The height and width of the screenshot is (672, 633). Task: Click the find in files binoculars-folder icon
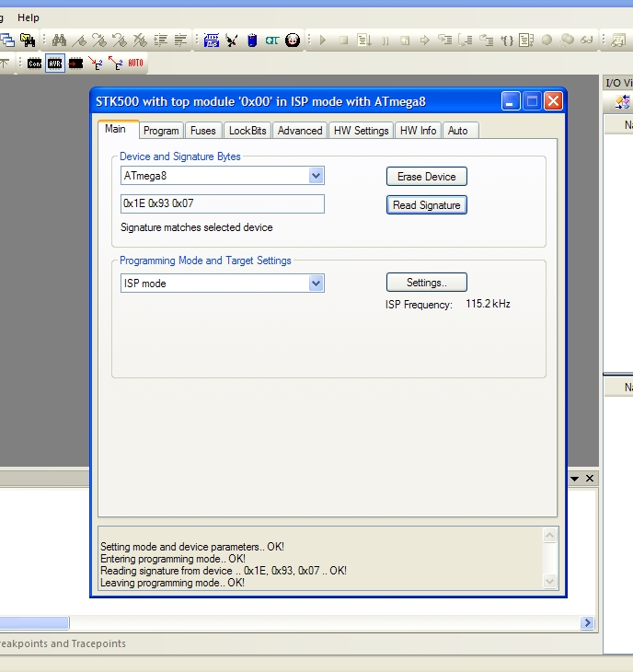[x=28, y=41]
